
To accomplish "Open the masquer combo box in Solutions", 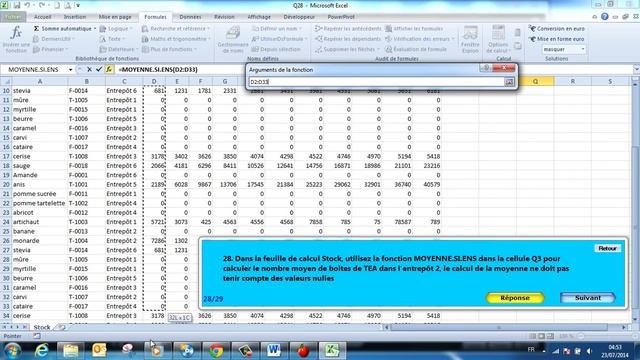I will [x=564, y=49].
